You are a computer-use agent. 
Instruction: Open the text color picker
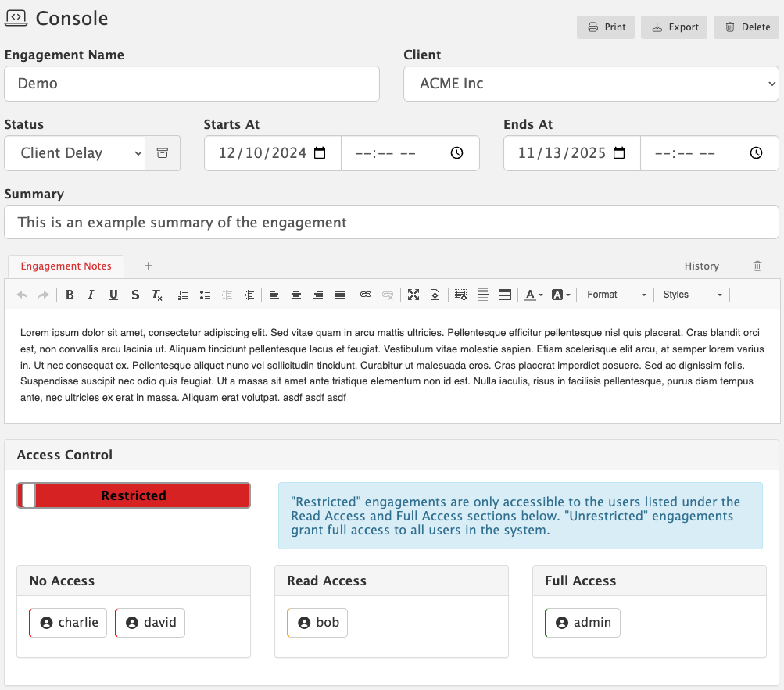click(533, 295)
